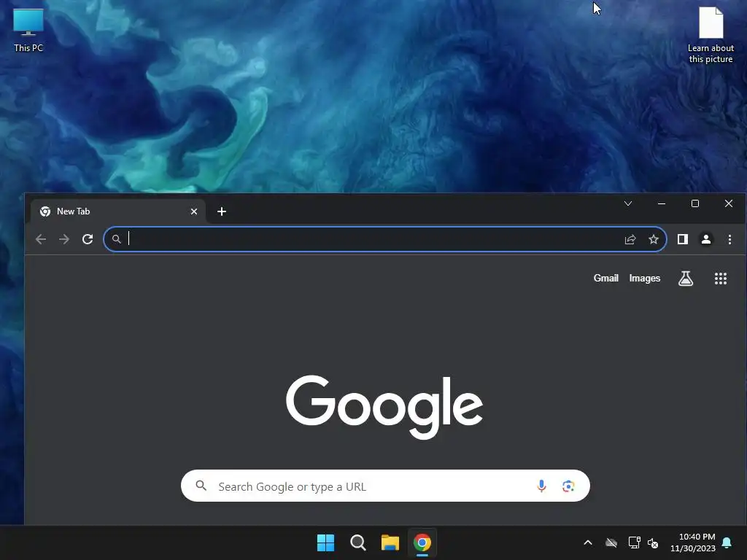Reload the page in Chrome

click(88, 239)
